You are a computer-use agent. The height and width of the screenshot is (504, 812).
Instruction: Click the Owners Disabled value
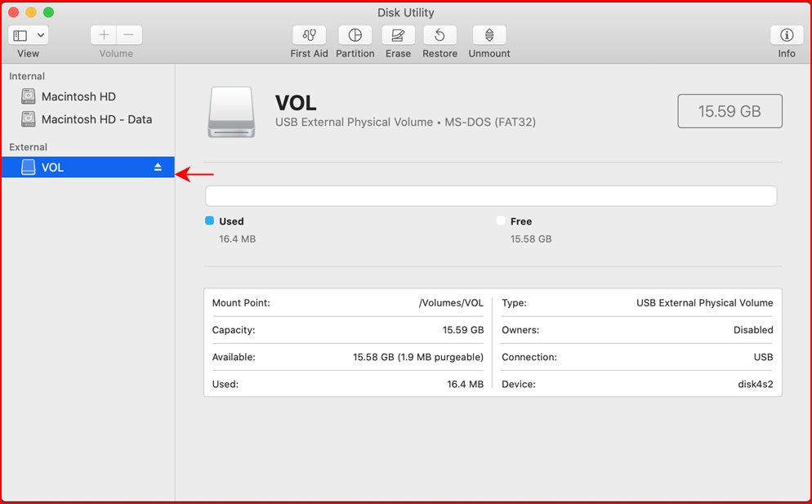(x=753, y=330)
